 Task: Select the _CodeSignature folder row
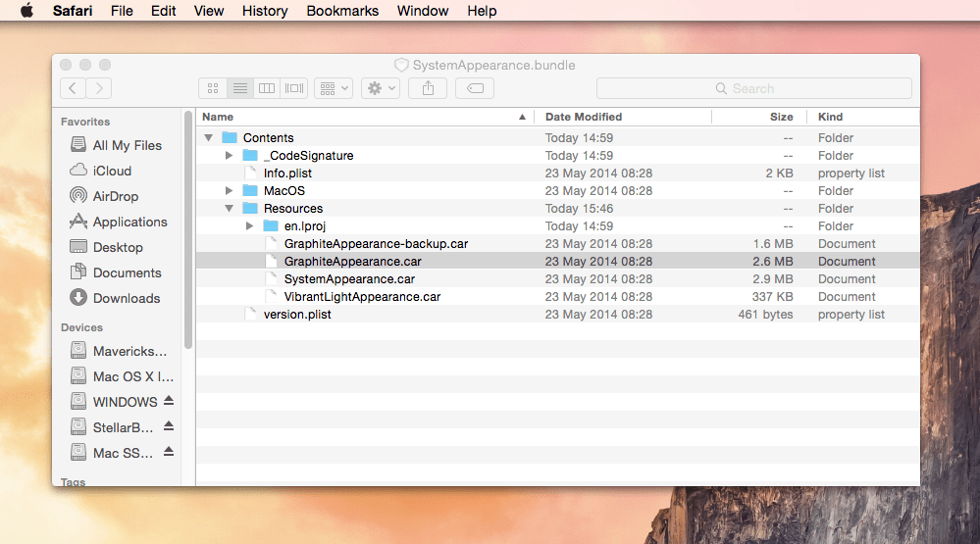click(557, 156)
